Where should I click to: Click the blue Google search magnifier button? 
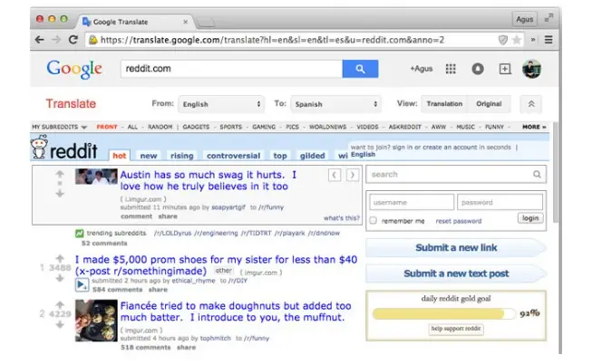pyautogui.click(x=360, y=69)
